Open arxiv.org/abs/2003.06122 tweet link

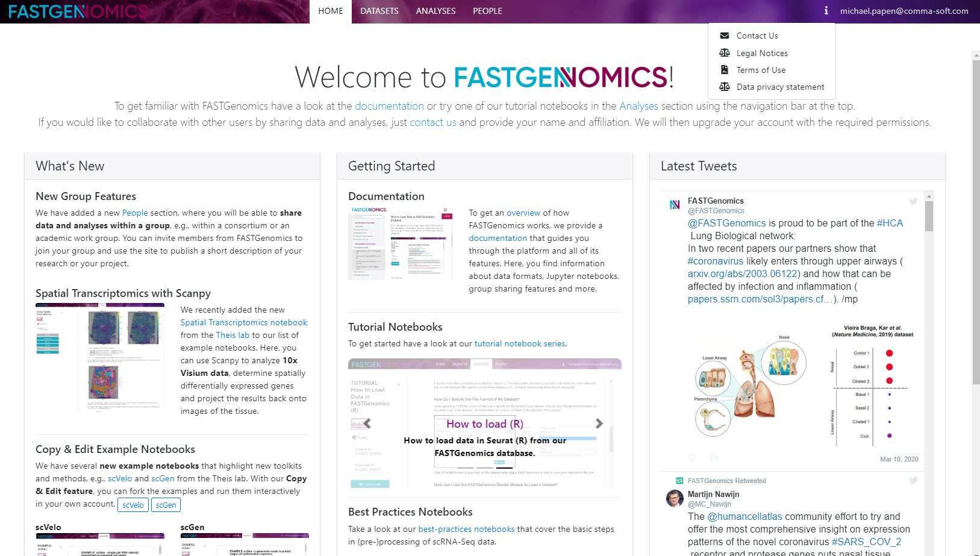[743, 273]
